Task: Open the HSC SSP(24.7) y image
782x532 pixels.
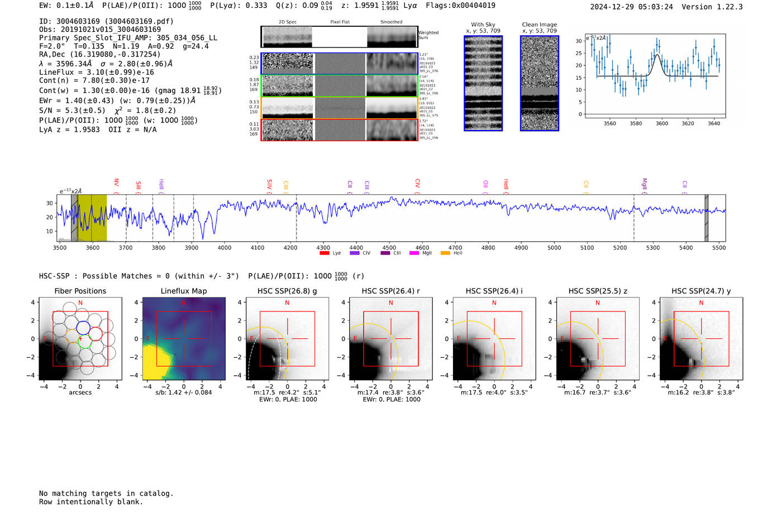Action: pos(702,338)
